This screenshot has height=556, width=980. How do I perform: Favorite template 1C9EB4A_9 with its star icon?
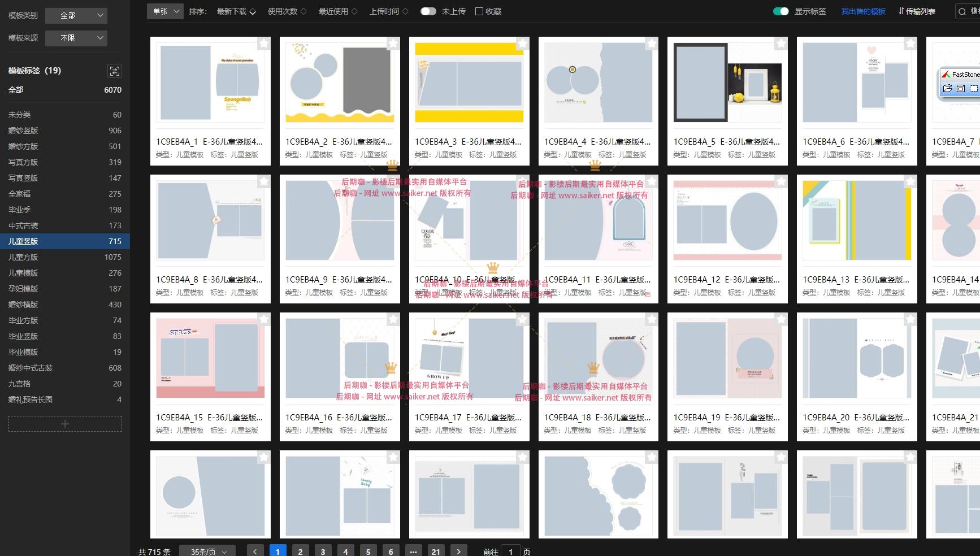pos(393,181)
